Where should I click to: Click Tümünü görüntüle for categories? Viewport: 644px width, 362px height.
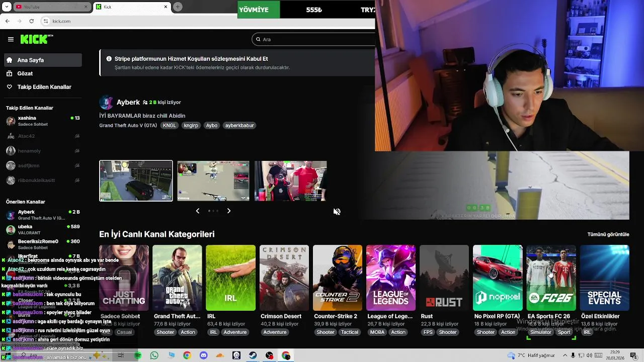point(608,234)
